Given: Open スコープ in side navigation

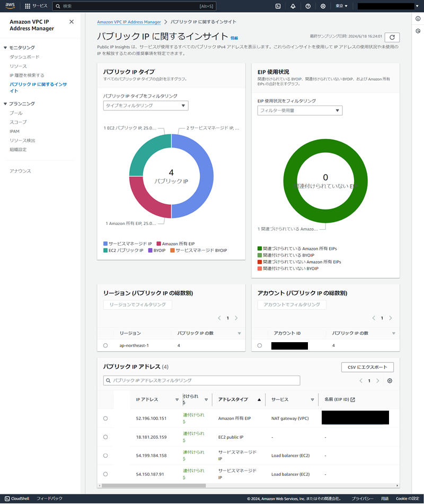Looking at the screenshot, I should (18, 122).
